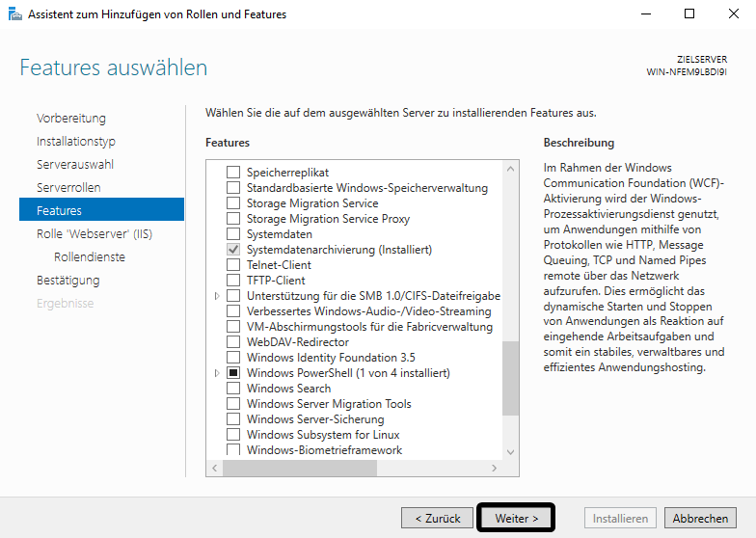Click the scroll down arrow of features list
This screenshot has height=538, width=756.
click(511, 452)
